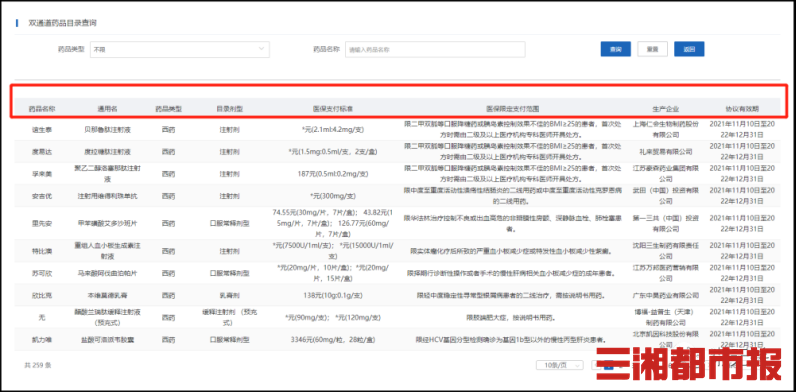
Task: Select the drug name 特比澳
Action: click(x=42, y=251)
